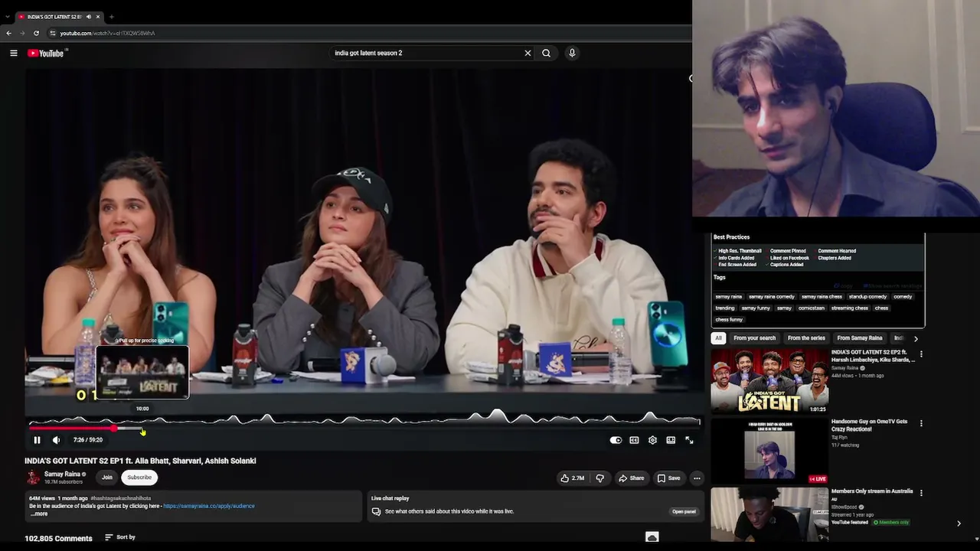The width and height of the screenshot is (980, 551).
Task: Go to YouTube home via logo
Action: pyautogui.click(x=47, y=53)
